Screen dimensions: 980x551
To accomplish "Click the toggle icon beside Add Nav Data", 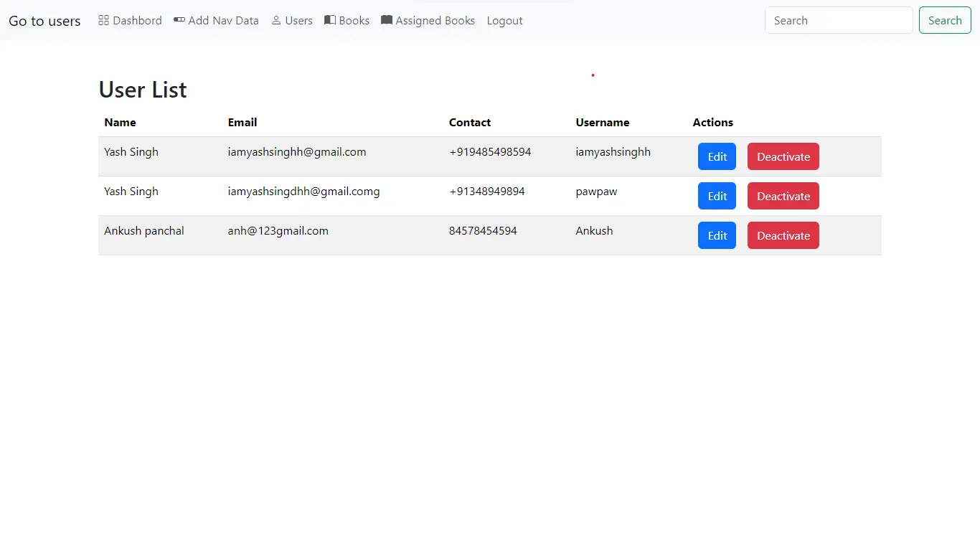I will pyautogui.click(x=179, y=20).
